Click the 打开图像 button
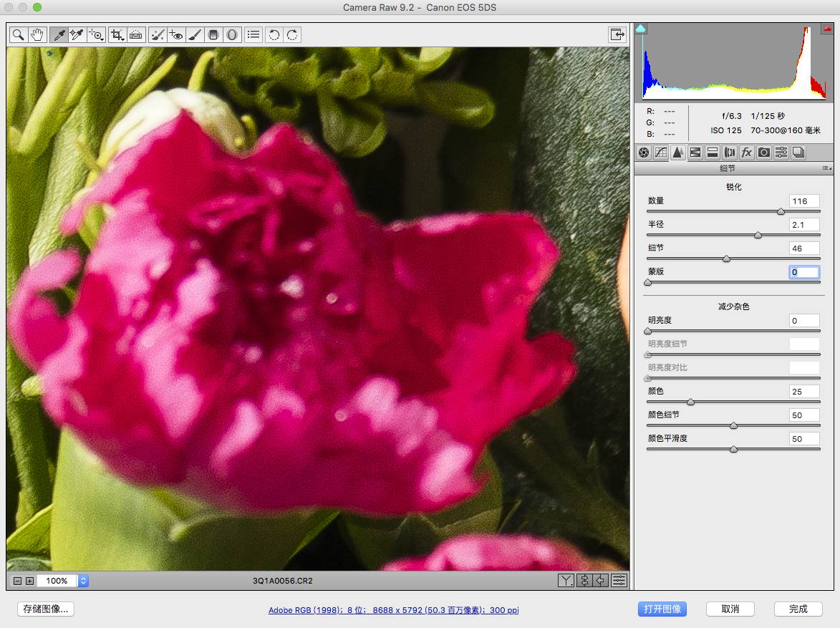The image size is (840, 628). point(662,609)
